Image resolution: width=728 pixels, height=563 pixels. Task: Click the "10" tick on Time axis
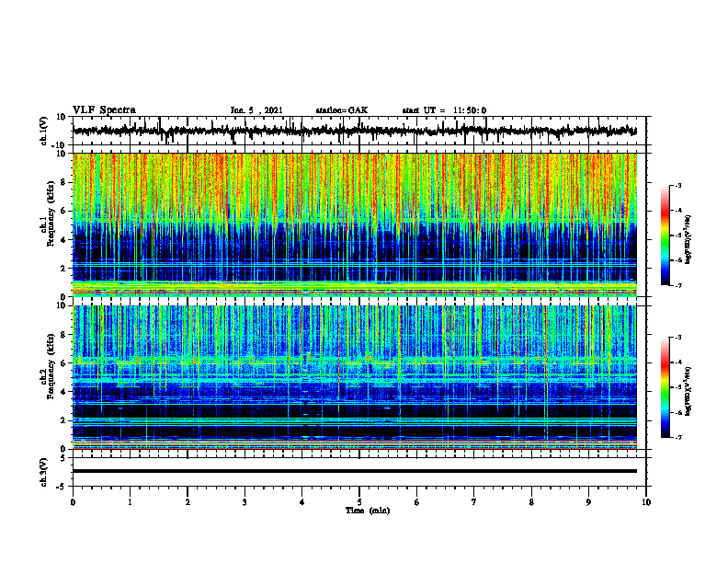tap(646, 502)
